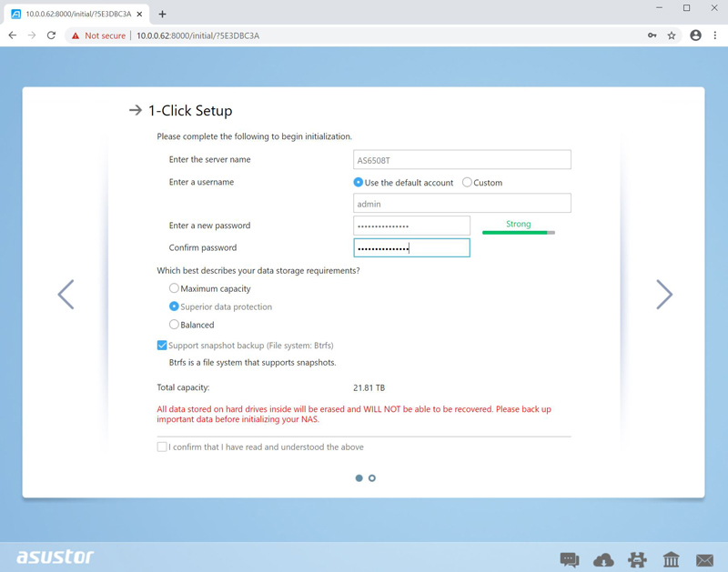Open the institution building icon in footer
The image size is (728, 572).
coord(671,560)
